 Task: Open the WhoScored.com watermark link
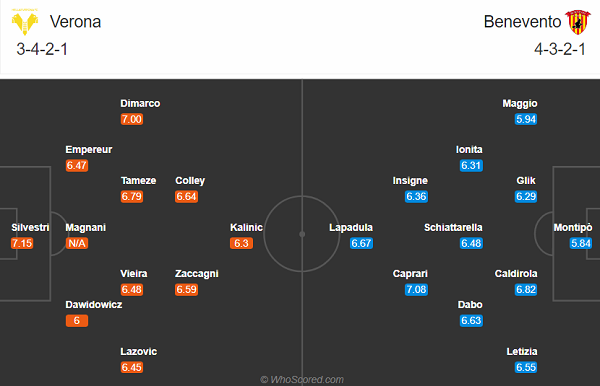(x=302, y=379)
